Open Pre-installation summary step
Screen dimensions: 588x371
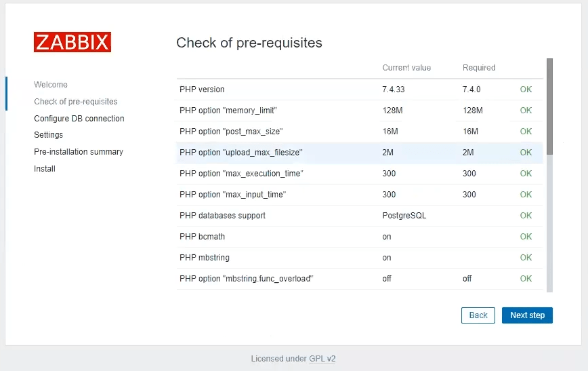click(x=79, y=152)
